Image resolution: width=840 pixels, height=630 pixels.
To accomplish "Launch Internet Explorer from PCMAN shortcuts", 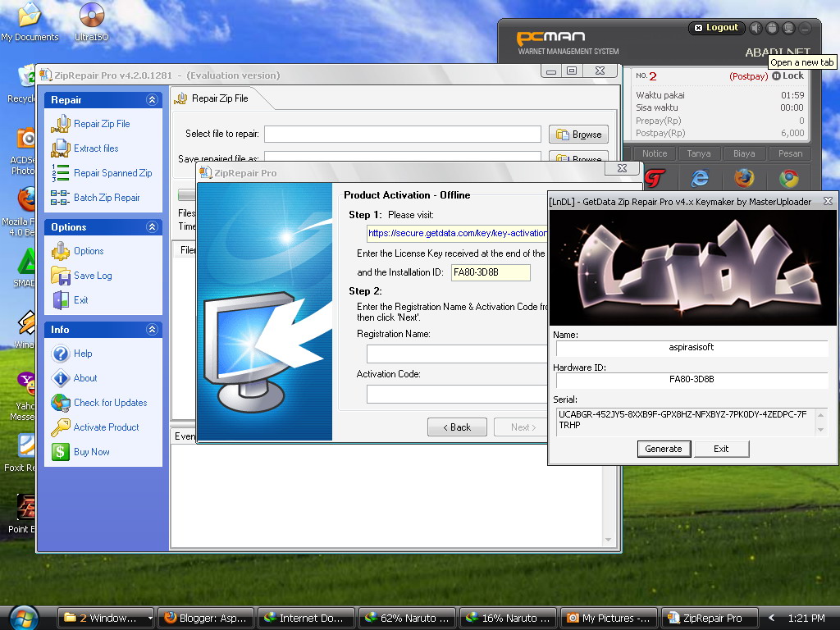I will 700,178.
